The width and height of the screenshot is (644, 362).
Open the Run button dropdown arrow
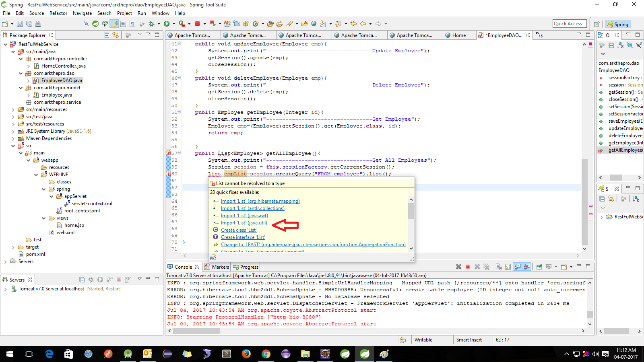[174, 24]
